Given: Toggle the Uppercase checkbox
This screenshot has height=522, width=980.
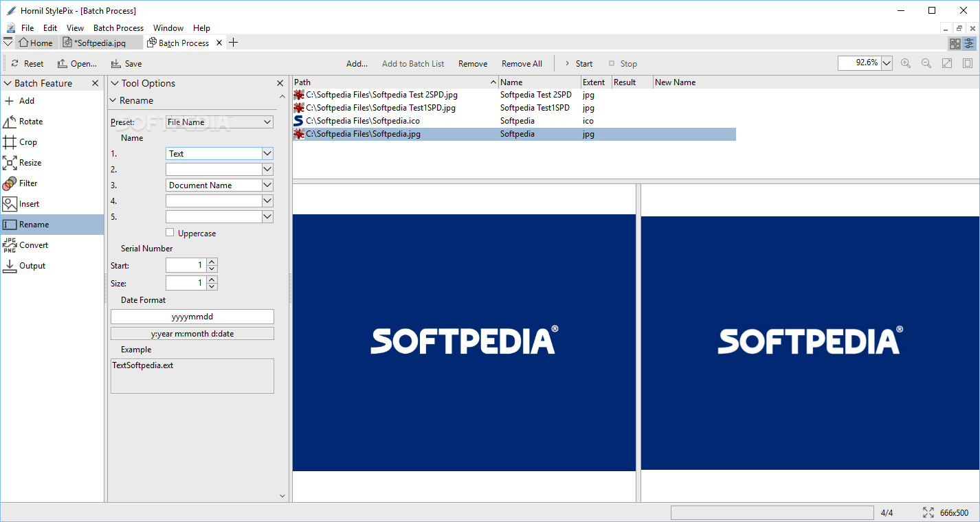Looking at the screenshot, I should (170, 233).
